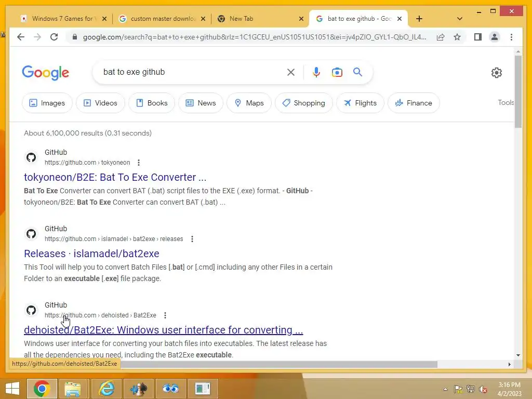Open the chess app on the taskbar
The width and height of the screenshot is (532, 399).
point(139,389)
